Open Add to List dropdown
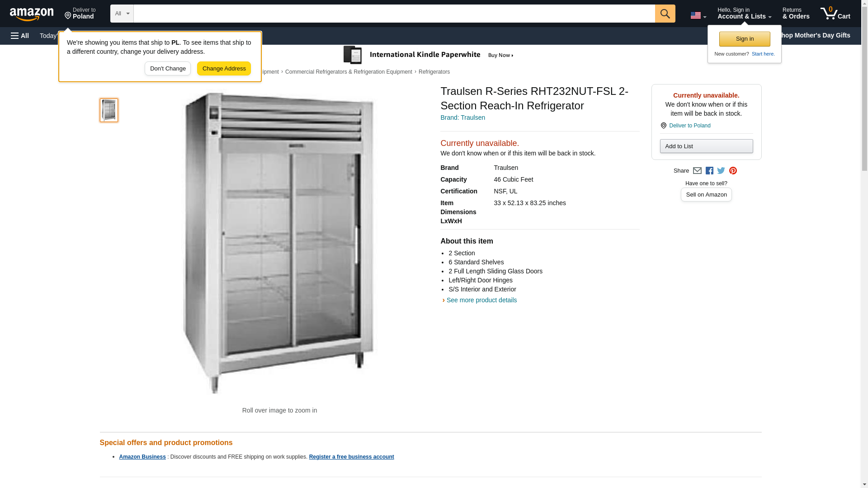Image resolution: width=868 pixels, height=488 pixels. coord(706,146)
